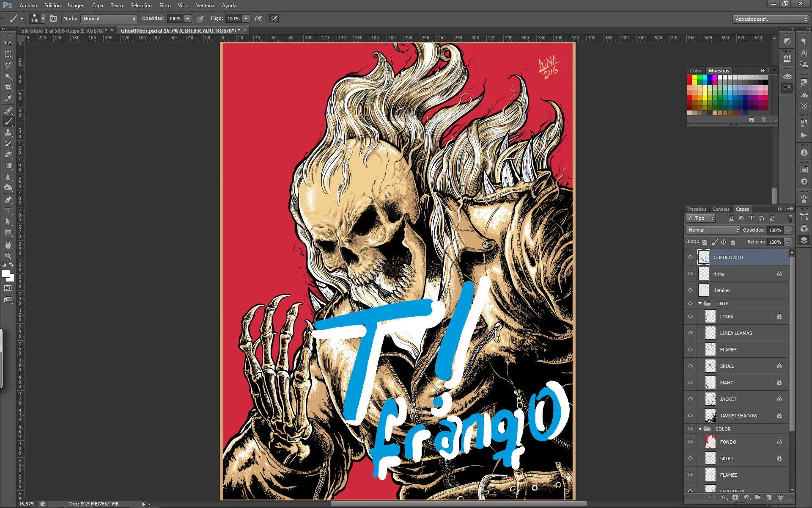This screenshot has height=508, width=812.
Task: Open the Paragraph panel icon
Action: tap(804, 41)
